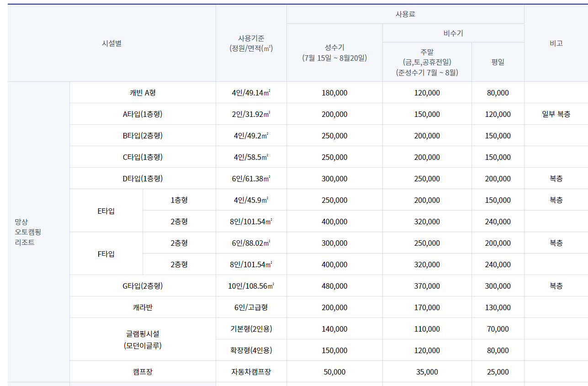Click the 평일 column header
The image size is (588, 386).
coord(498,62)
